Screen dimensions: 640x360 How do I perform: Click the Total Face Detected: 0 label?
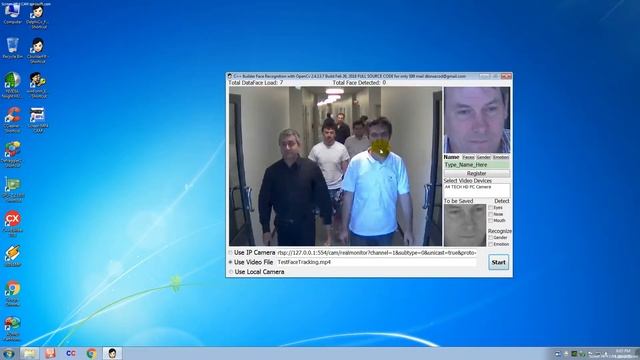(x=359, y=82)
